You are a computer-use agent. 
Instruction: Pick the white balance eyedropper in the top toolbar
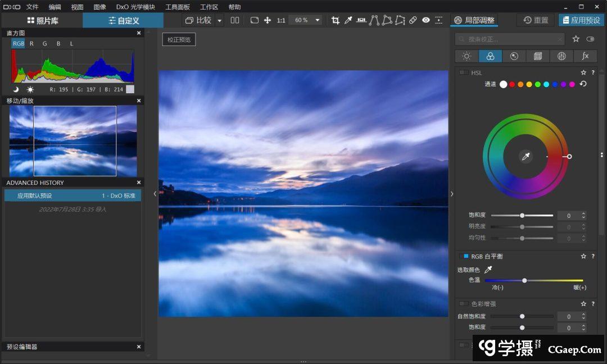[x=348, y=20]
